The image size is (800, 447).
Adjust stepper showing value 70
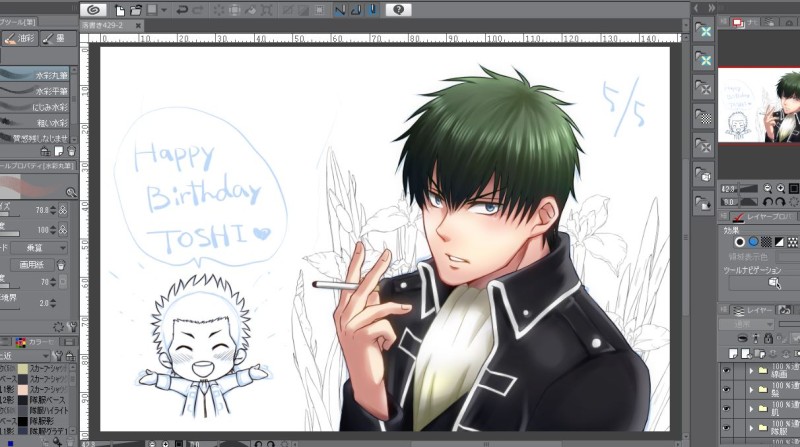pos(53,282)
